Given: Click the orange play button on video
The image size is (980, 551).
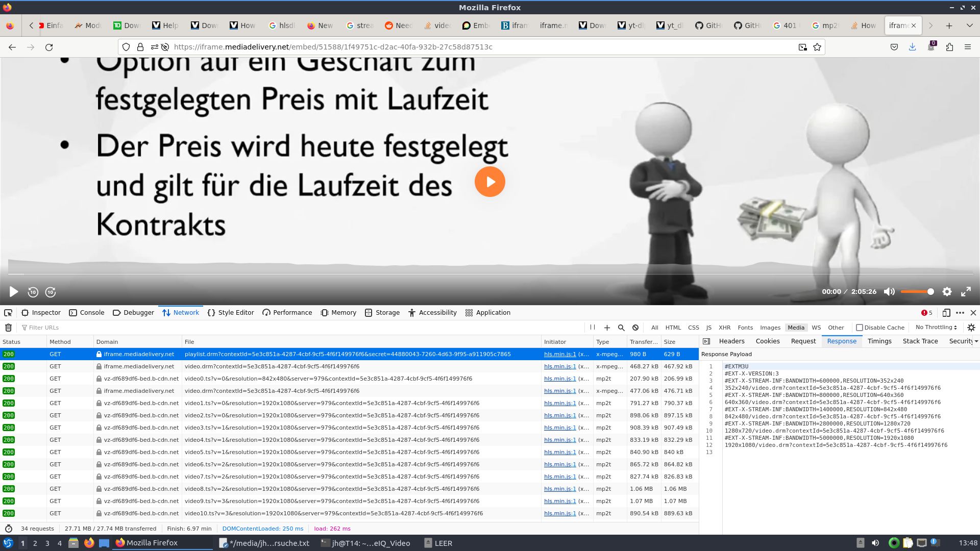Looking at the screenshot, I should pyautogui.click(x=489, y=182).
